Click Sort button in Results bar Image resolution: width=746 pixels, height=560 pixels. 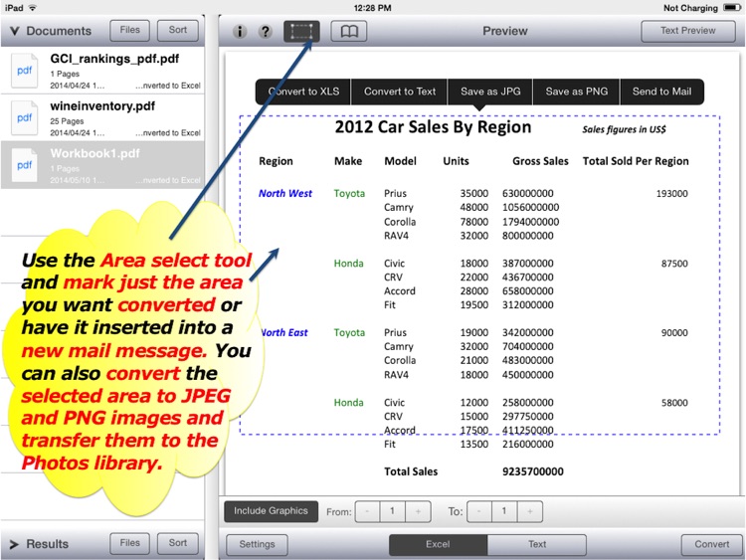[x=178, y=543]
